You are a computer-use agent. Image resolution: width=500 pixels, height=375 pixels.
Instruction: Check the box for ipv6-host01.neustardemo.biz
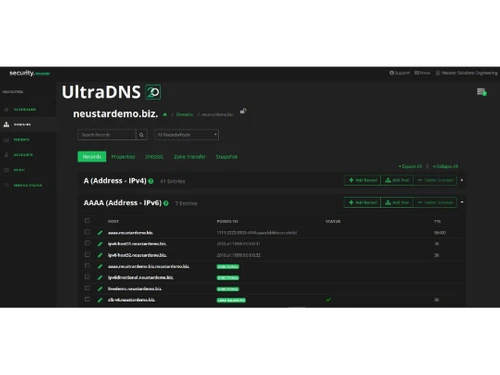(87, 243)
